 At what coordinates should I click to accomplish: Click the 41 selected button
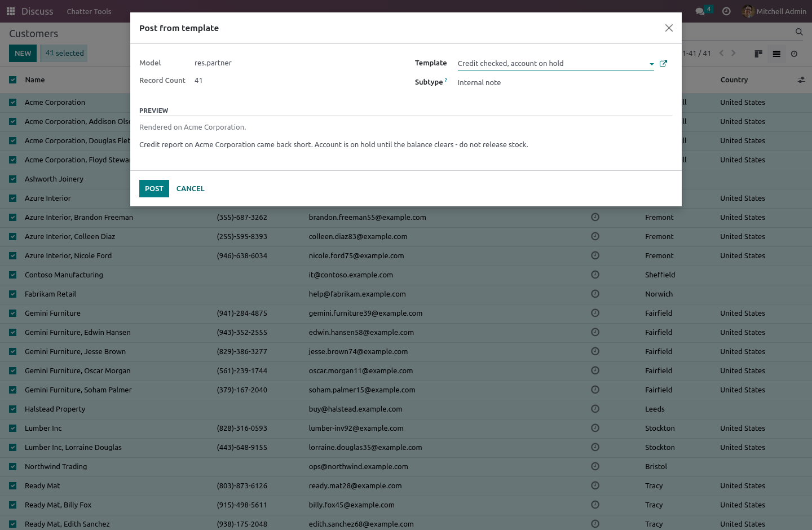[65, 53]
